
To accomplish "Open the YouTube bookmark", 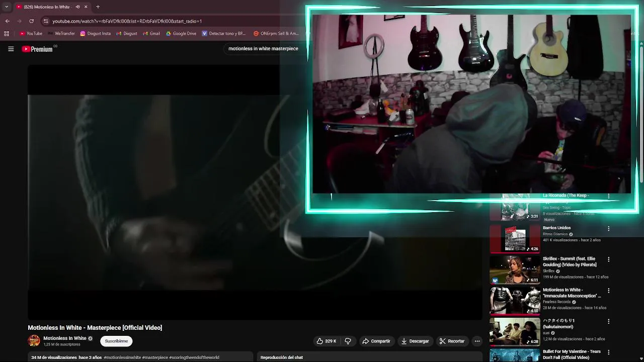I will pyautogui.click(x=31, y=34).
